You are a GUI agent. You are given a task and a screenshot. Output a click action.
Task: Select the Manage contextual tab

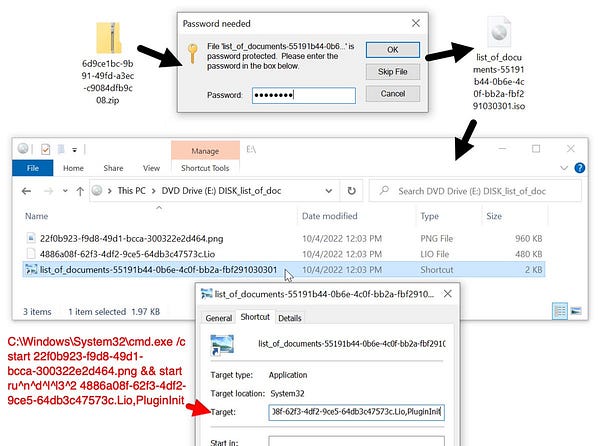click(x=205, y=151)
